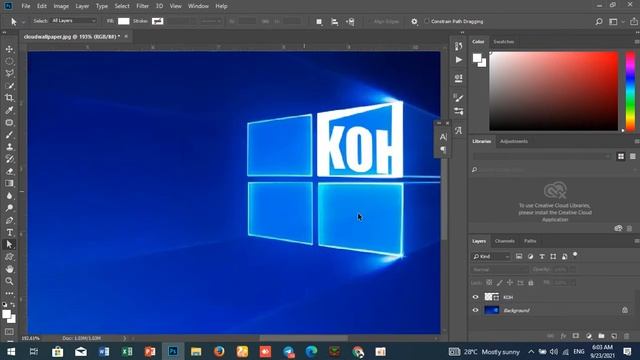This screenshot has height=360, width=640.
Task: Hide the Background layer
Action: pos(476,310)
